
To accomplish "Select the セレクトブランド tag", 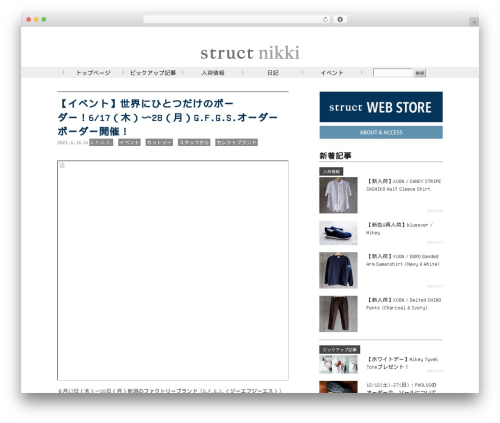I will click(236, 142).
